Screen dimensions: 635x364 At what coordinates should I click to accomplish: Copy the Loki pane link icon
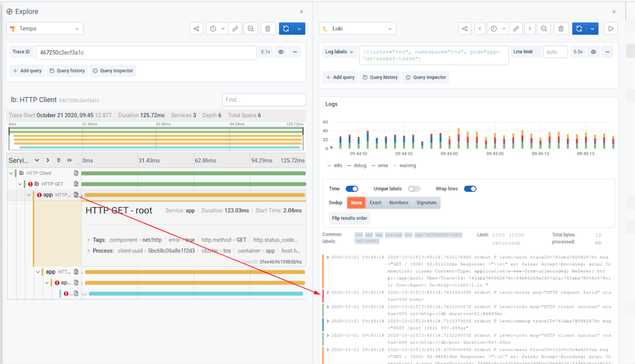[516, 28]
